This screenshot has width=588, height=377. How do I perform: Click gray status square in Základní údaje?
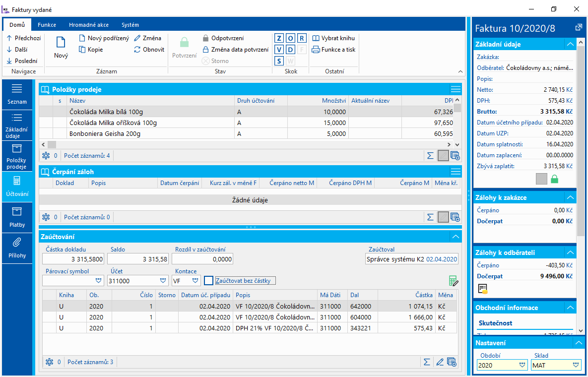541,179
